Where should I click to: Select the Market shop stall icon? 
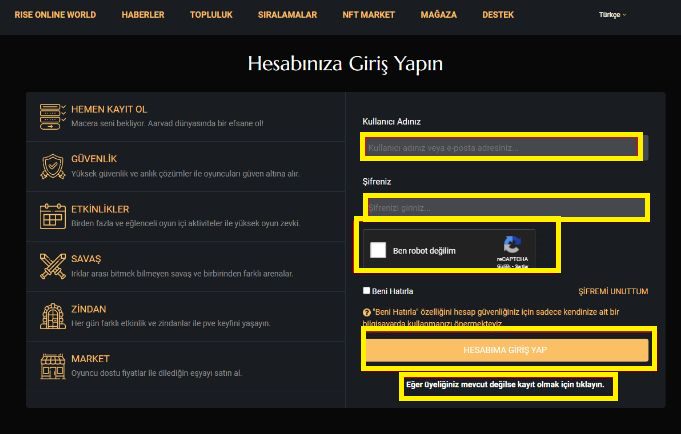click(x=53, y=366)
